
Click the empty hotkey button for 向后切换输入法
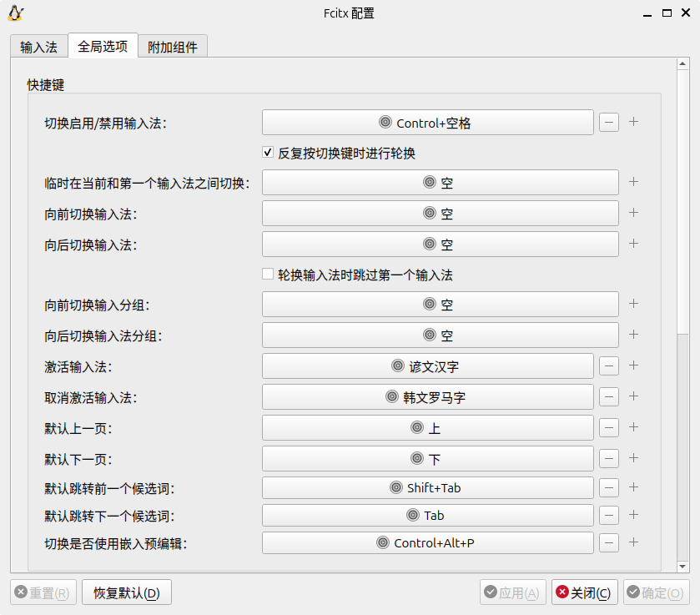[441, 244]
